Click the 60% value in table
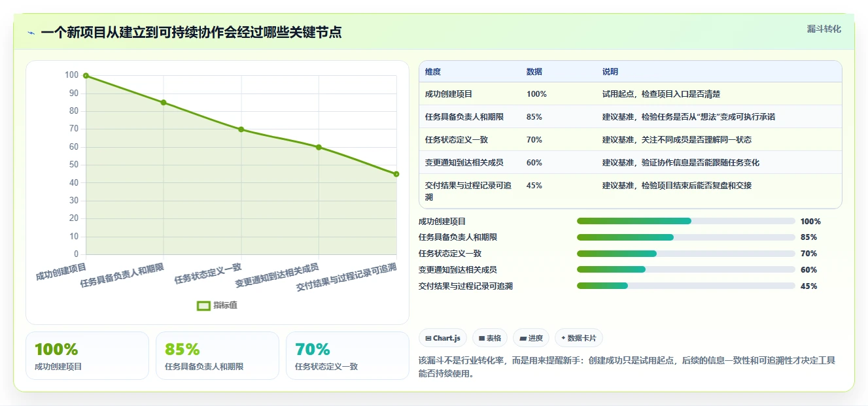 click(x=534, y=163)
